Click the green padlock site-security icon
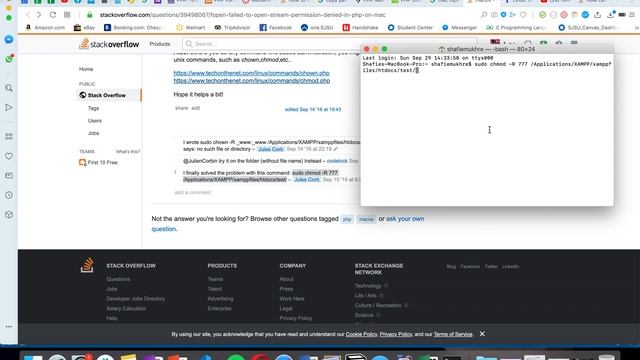640x360 pixels. tap(90, 15)
